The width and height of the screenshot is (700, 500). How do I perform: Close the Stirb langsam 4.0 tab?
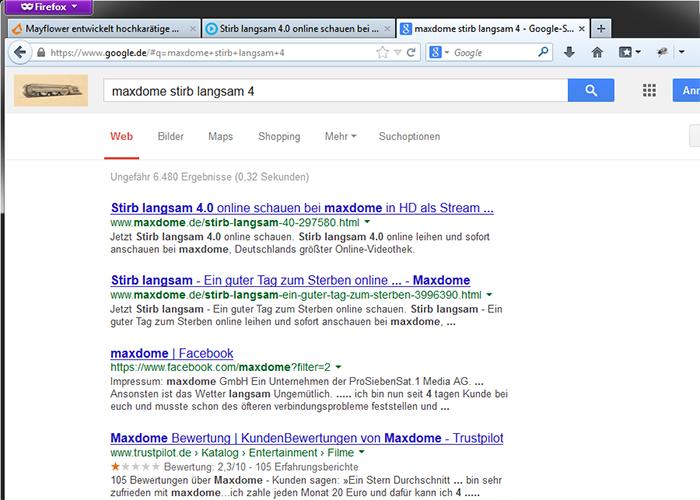point(387,29)
